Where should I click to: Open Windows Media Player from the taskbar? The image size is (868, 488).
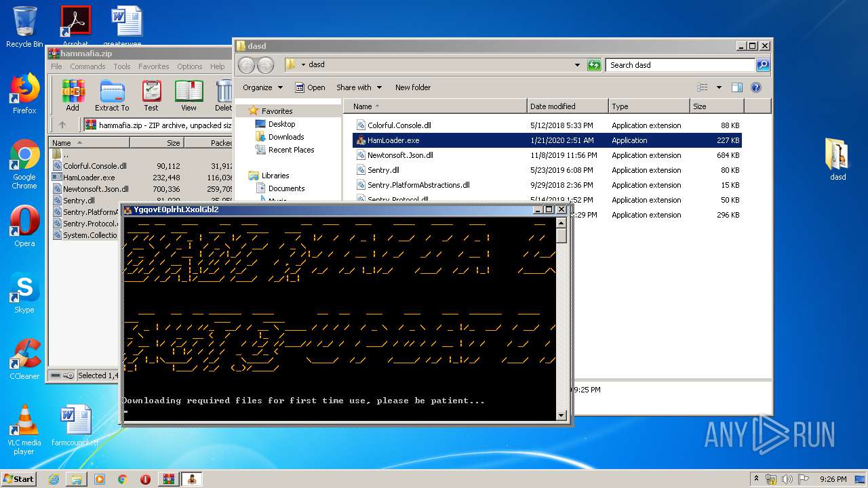100,479
